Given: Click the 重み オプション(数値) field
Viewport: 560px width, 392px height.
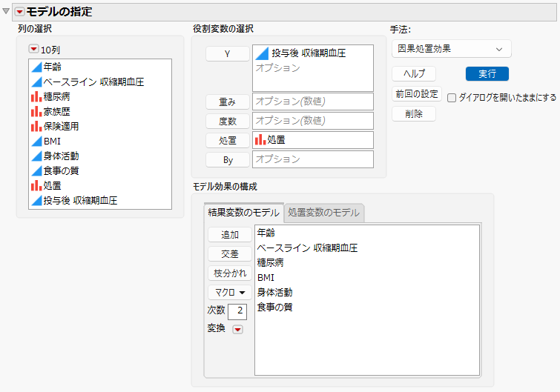Looking at the screenshot, I should point(313,102).
